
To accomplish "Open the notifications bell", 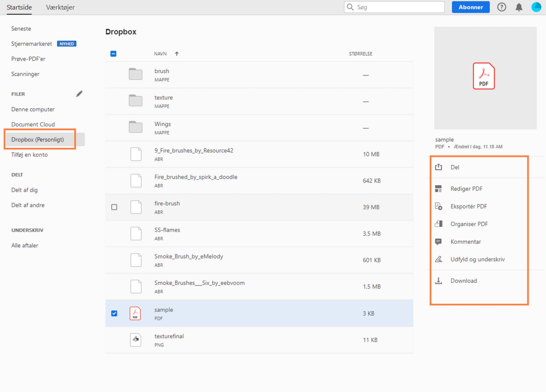I will point(519,7).
